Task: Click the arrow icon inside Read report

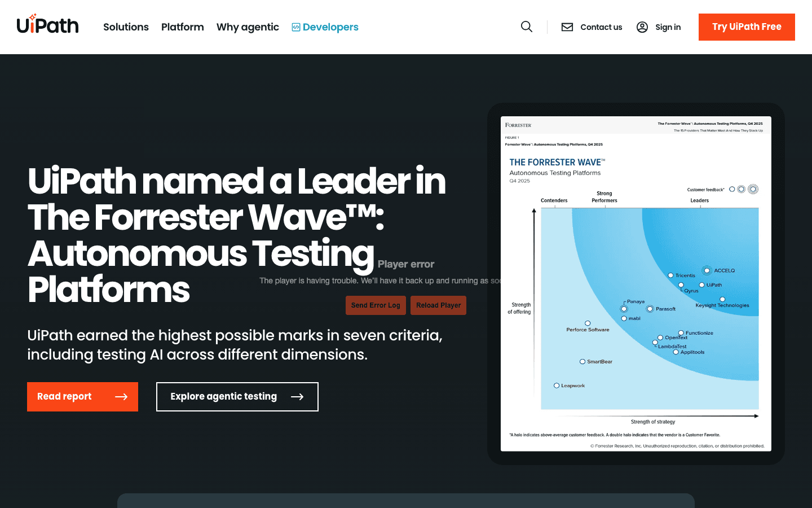Action: coord(122,397)
